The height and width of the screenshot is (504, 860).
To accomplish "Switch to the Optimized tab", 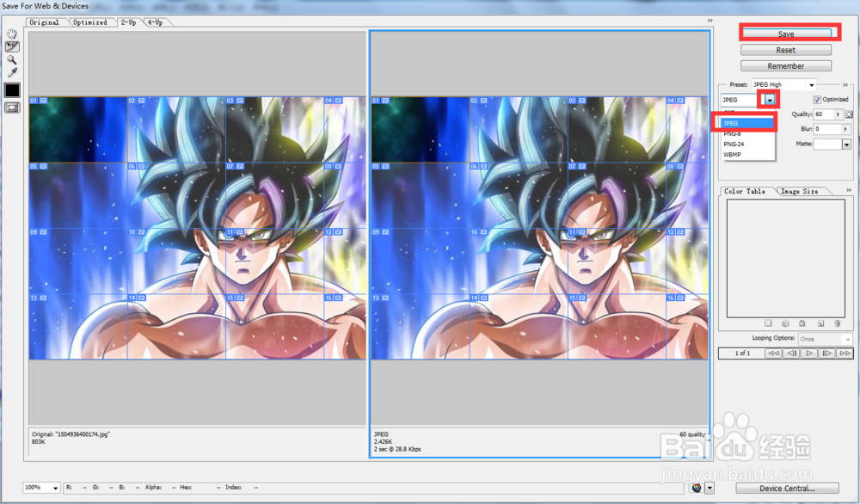I will 90,22.
